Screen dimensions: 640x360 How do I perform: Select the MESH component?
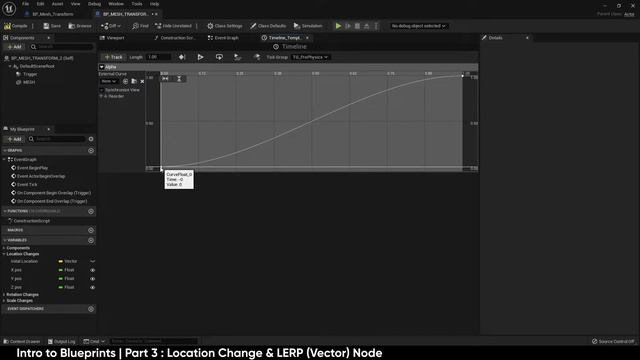pos(29,82)
